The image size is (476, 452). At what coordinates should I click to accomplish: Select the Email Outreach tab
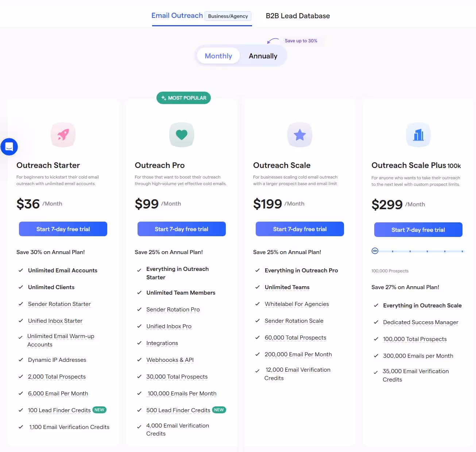pos(177,16)
